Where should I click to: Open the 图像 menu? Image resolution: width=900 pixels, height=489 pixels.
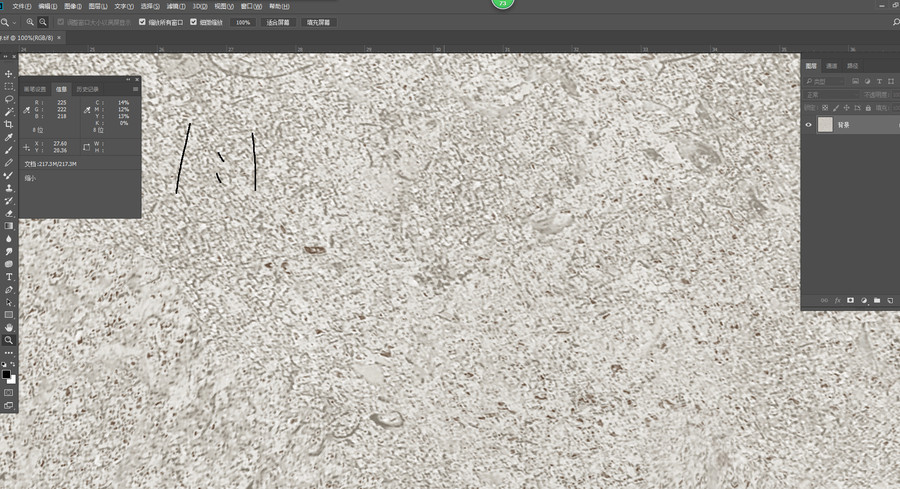click(x=73, y=6)
